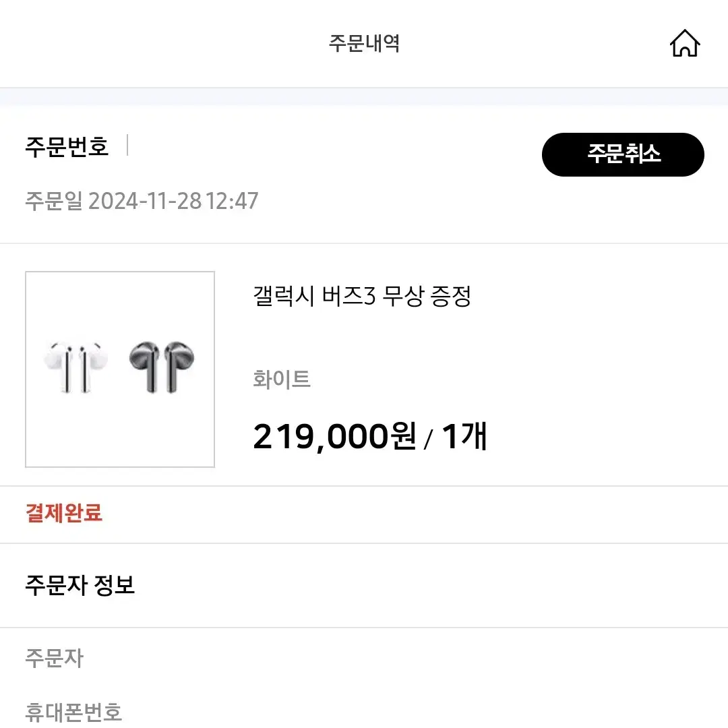Open the 주문자 정보 section header

pos(80,585)
